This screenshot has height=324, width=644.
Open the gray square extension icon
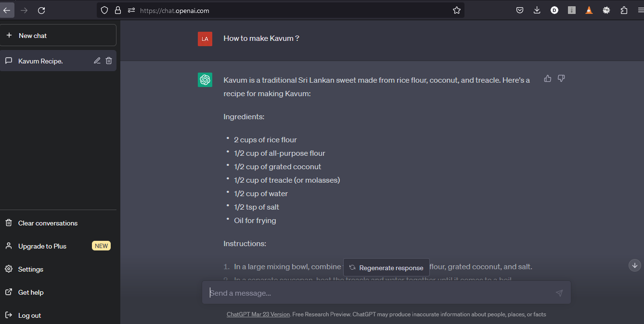(x=572, y=10)
